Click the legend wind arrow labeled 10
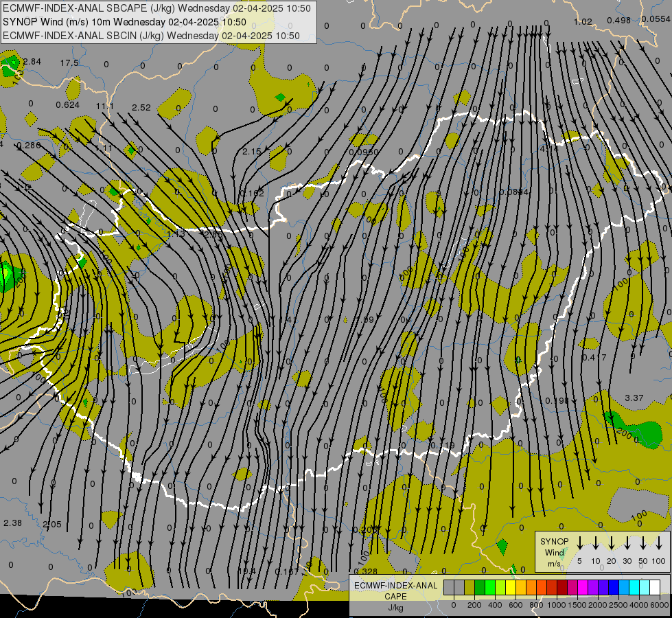The image size is (672, 618). (x=596, y=543)
